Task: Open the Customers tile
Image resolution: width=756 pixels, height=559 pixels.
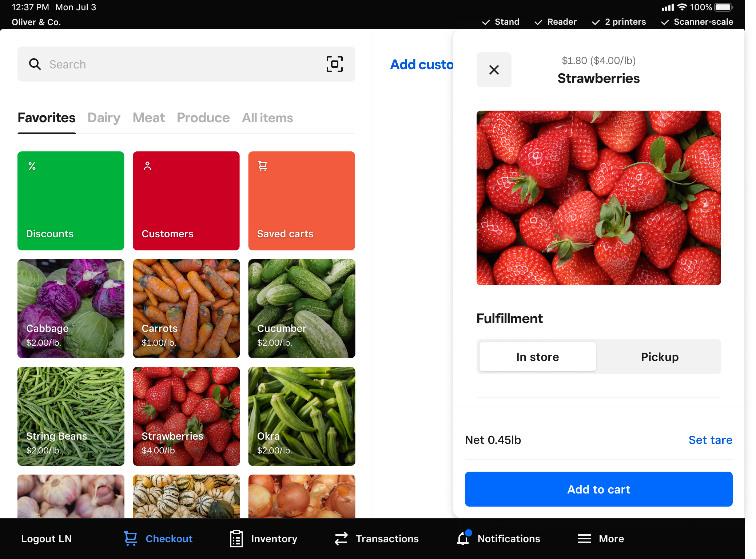Action: (186, 201)
